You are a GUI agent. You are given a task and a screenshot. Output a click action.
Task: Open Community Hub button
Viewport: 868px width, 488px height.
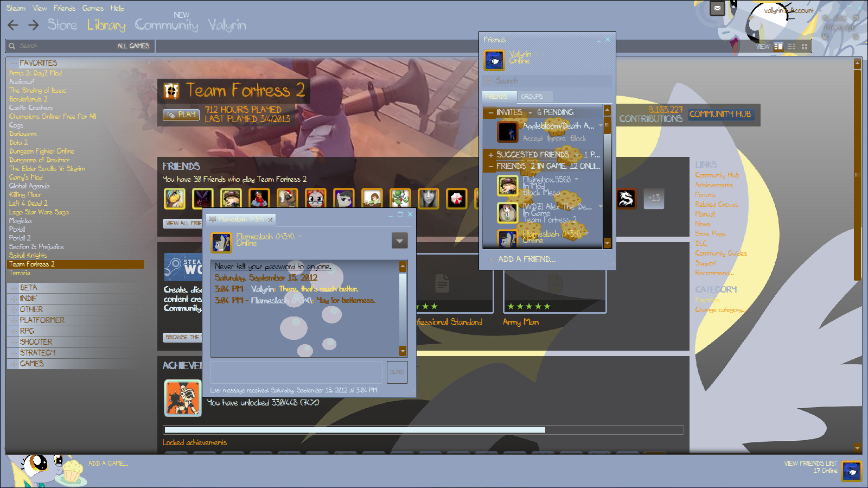point(720,115)
